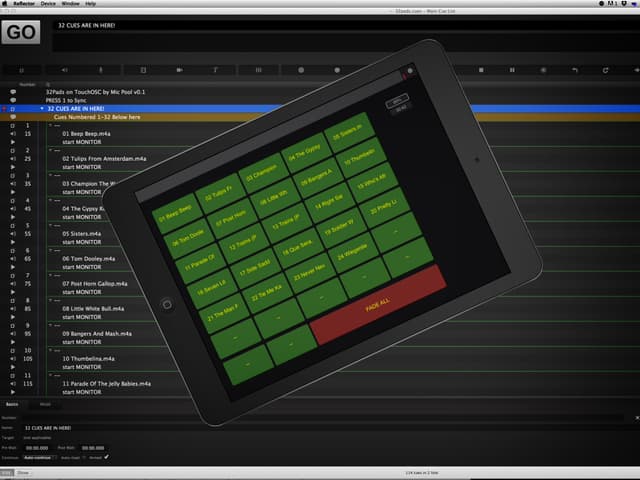
Task: Add a Microphone cue from the toolbar
Action: tap(101, 70)
